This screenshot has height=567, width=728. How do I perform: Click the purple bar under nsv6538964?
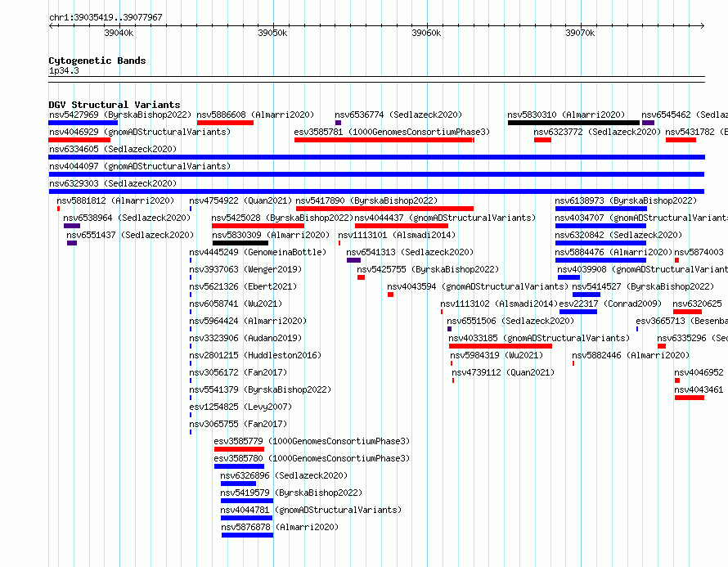point(72,226)
